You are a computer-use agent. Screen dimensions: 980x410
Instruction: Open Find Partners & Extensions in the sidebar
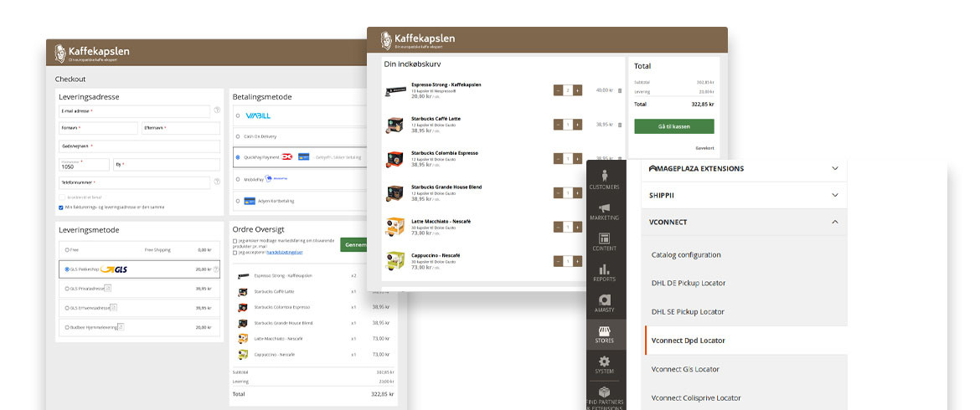[x=605, y=399]
